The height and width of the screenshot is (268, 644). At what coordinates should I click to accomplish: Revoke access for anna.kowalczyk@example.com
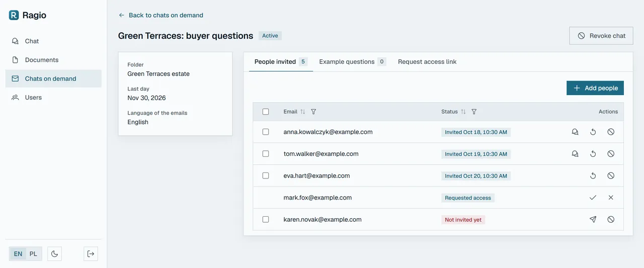tap(611, 132)
